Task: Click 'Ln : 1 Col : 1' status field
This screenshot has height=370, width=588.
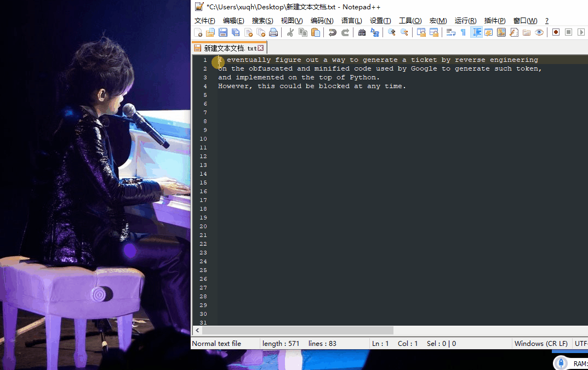Action: tap(395, 343)
